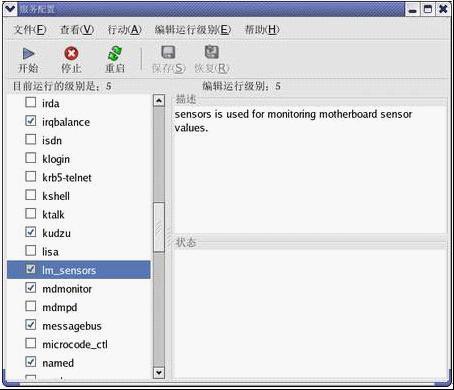Image resolution: width=454 pixels, height=390 pixels.
Task: Select the ktalk service name
Action: point(53,215)
